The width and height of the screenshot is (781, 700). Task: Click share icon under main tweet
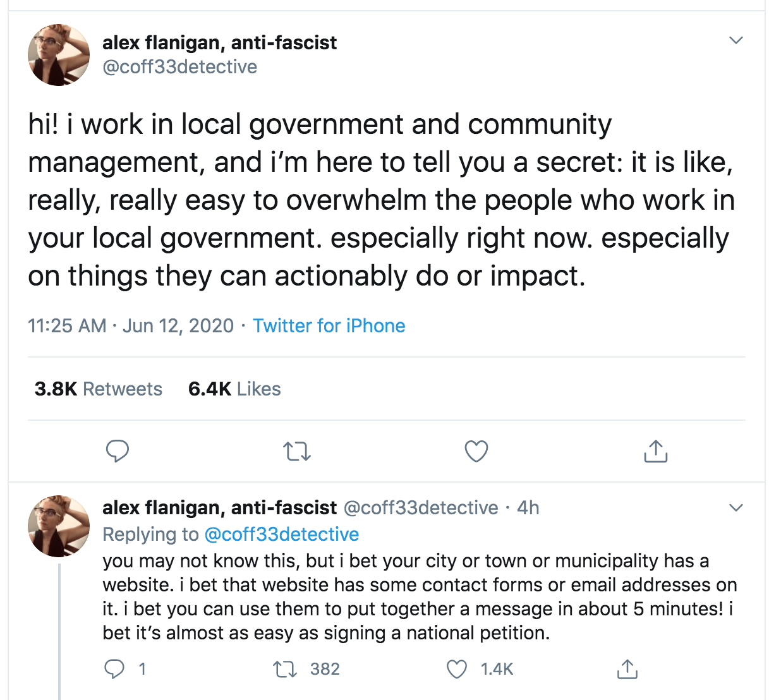pos(655,451)
